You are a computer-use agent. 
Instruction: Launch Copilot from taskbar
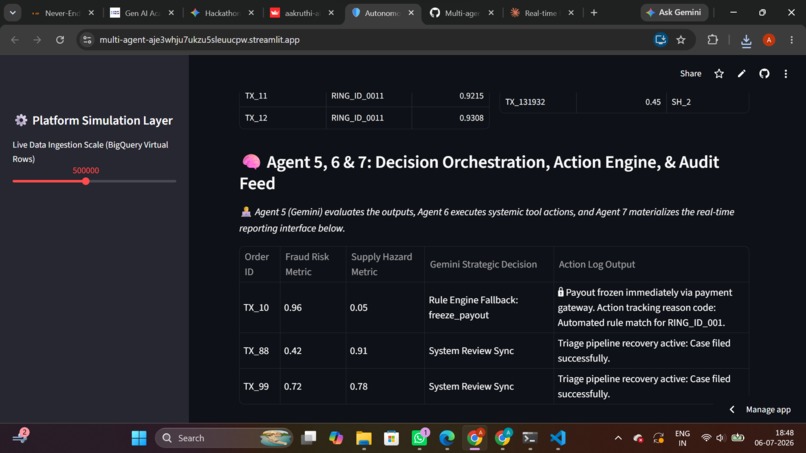(336, 438)
